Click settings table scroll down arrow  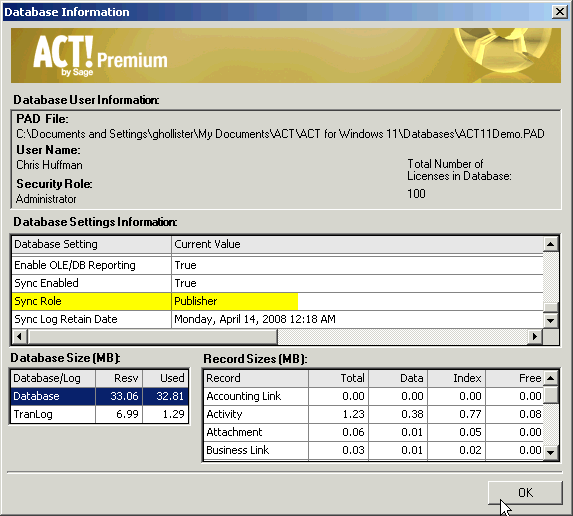(551, 320)
